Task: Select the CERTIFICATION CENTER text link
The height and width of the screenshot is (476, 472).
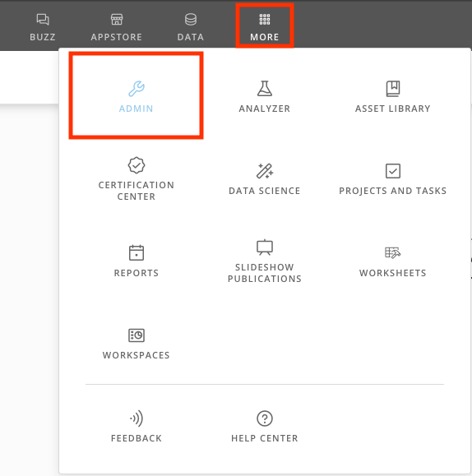Action: pos(137,191)
